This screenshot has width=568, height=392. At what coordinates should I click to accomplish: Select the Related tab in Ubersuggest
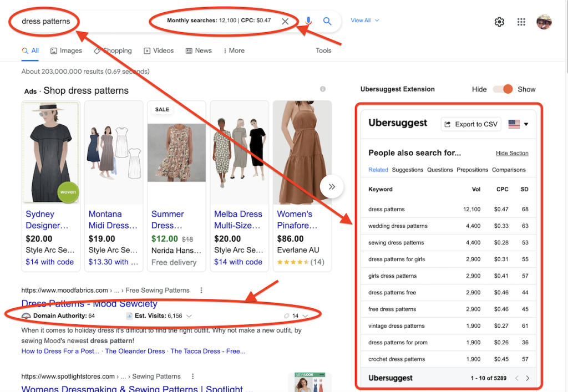pyautogui.click(x=378, y=170)
